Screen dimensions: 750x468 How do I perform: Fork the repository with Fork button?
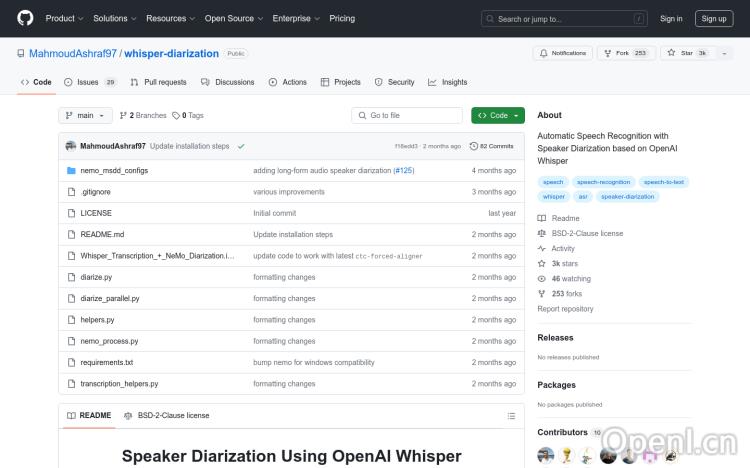click(x=625, y=53)
